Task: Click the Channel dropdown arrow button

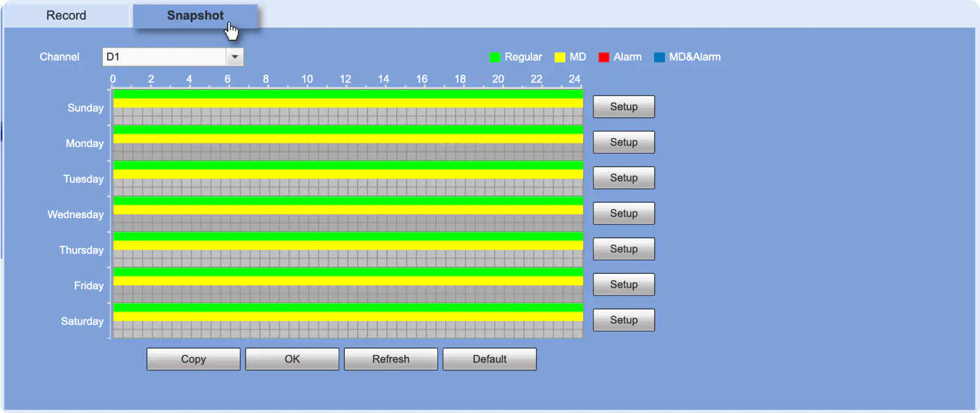Action: pos(235,57)
